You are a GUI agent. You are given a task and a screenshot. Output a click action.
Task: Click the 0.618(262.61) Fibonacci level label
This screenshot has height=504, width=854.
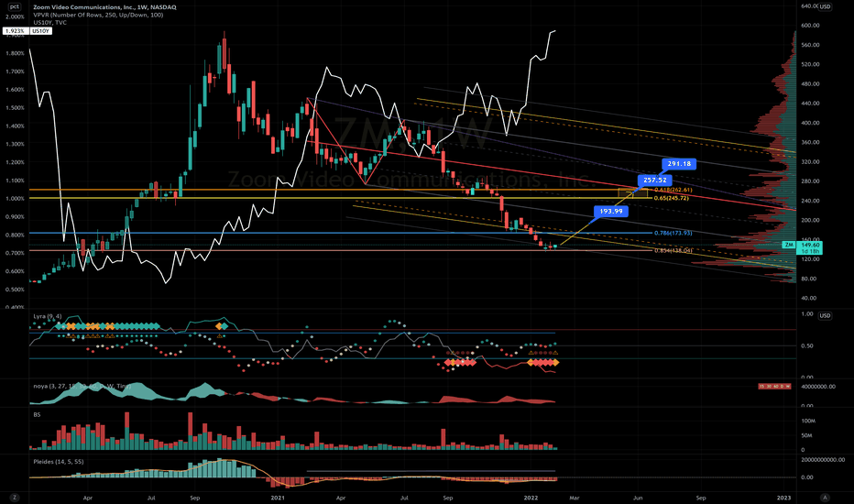point(673,190)
